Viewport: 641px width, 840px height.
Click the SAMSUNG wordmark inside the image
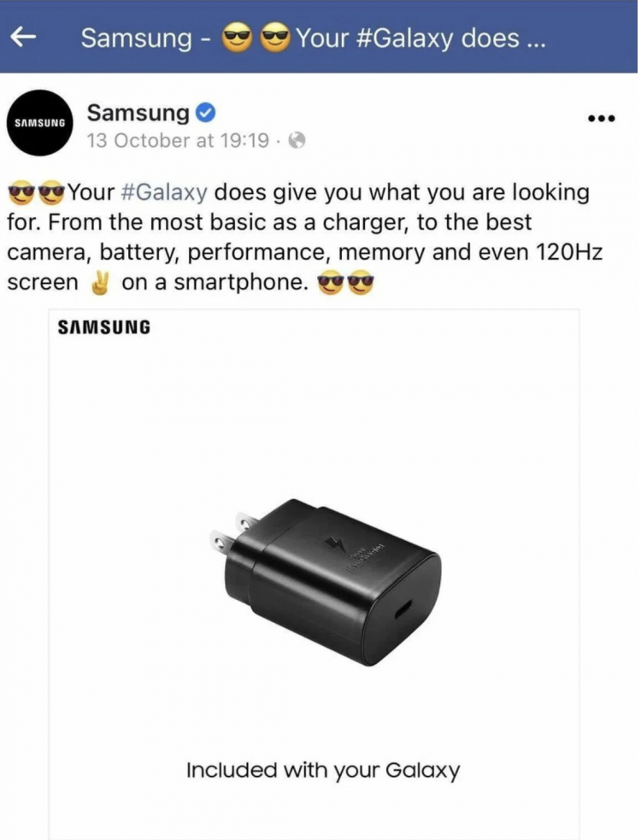click(x=104, y=327)
